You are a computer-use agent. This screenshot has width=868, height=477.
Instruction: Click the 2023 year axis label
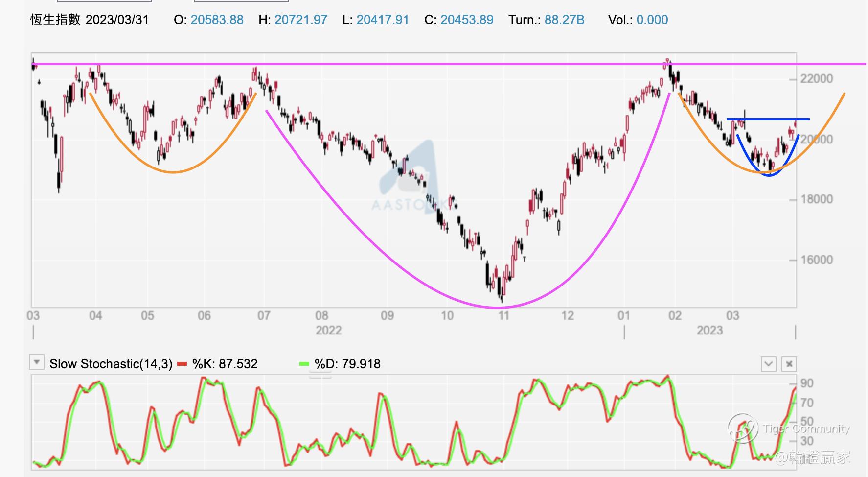pos(709,330)
